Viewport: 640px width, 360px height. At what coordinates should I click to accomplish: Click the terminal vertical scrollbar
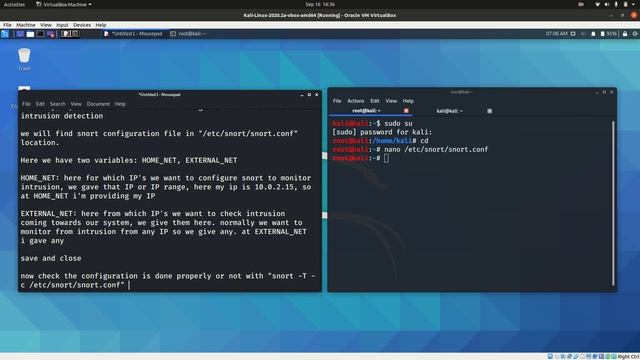coord(613,203)
